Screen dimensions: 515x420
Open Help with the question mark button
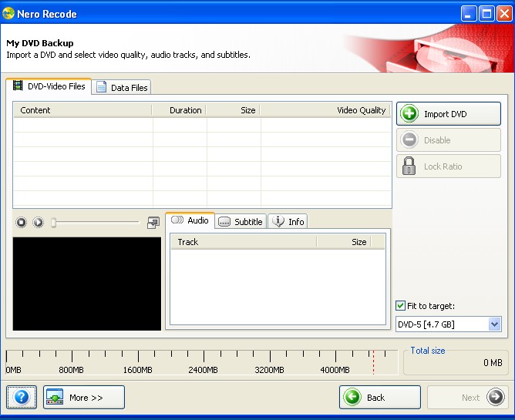click(x=22, y=397)
